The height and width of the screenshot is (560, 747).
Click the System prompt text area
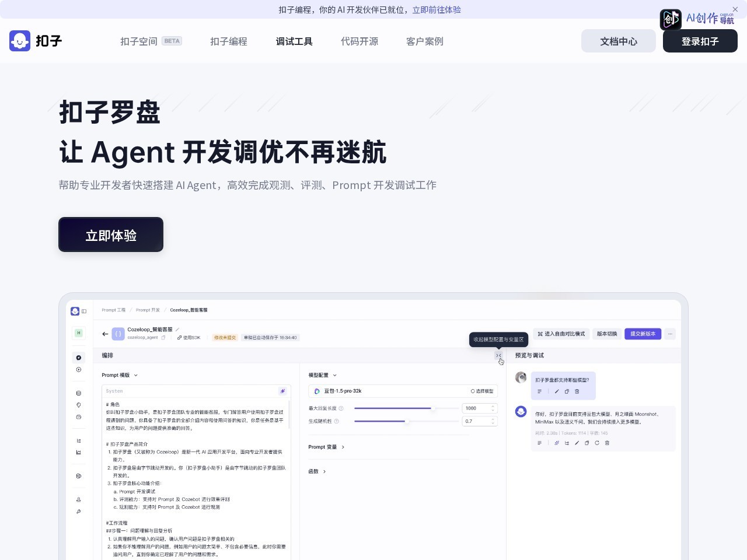coord(196,478)
